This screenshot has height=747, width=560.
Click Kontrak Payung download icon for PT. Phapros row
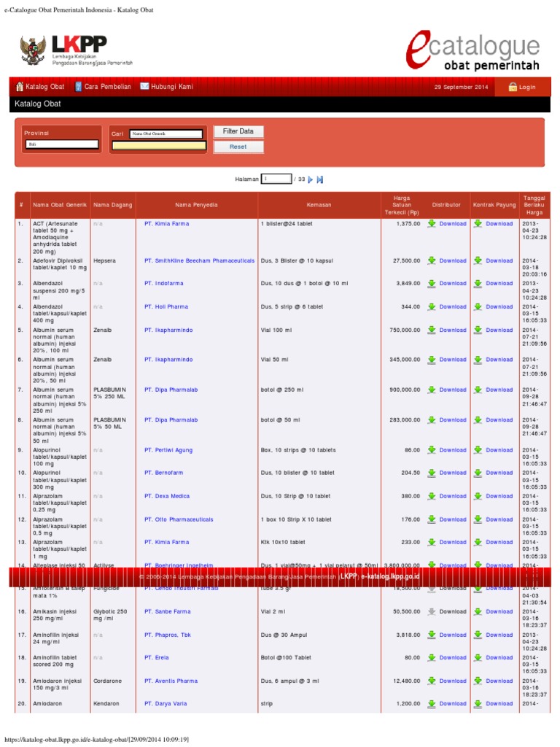[478, 635]
